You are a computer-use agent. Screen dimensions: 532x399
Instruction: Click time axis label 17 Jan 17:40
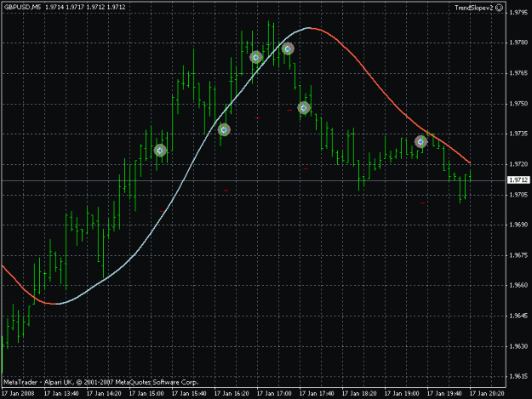coord(317,394)
